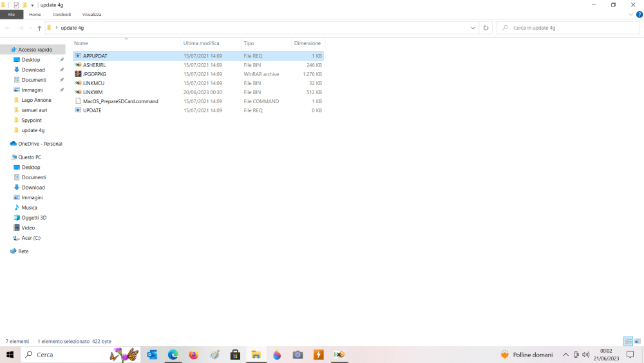Switch to large icons view in the status bar
The image size is (644, 363).
pos(637,341)
